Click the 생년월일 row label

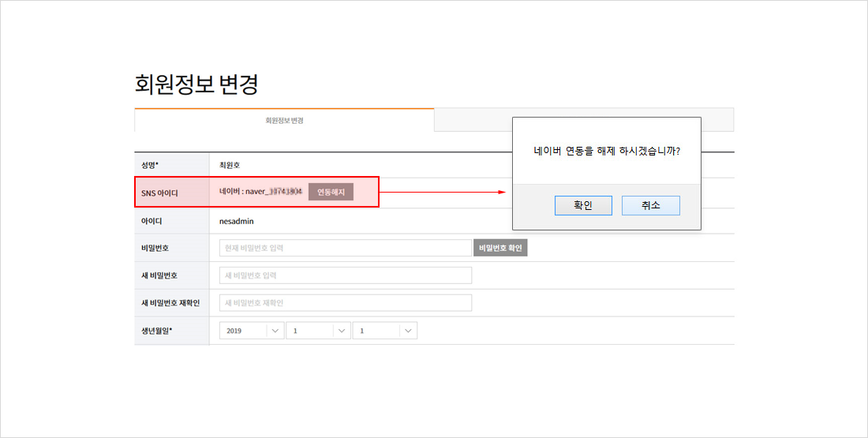pyautogui.click(x=156, y=331)
